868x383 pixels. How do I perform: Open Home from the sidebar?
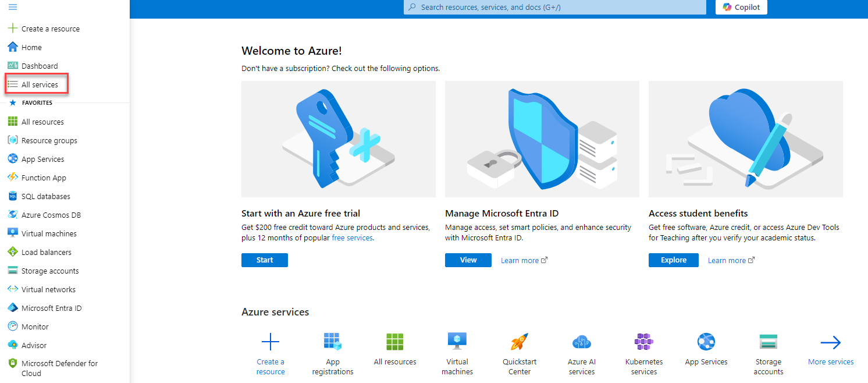31,47
